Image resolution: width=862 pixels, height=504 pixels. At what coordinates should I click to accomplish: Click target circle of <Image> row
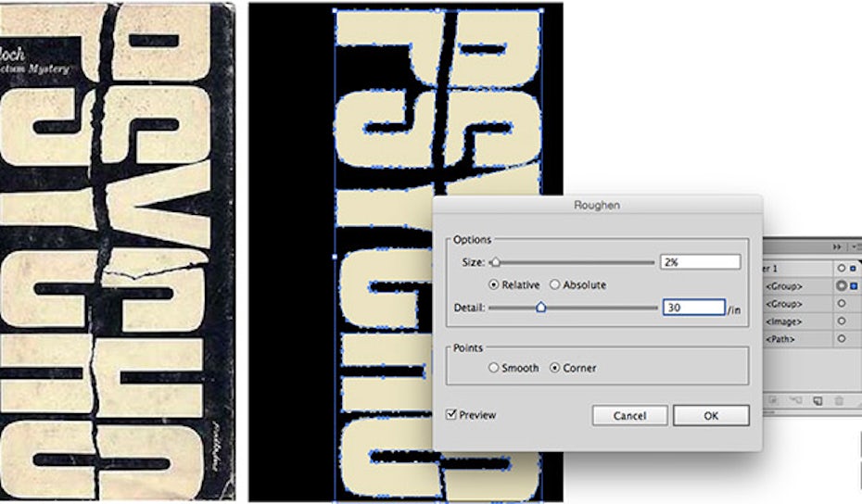(x=841, y=321)
